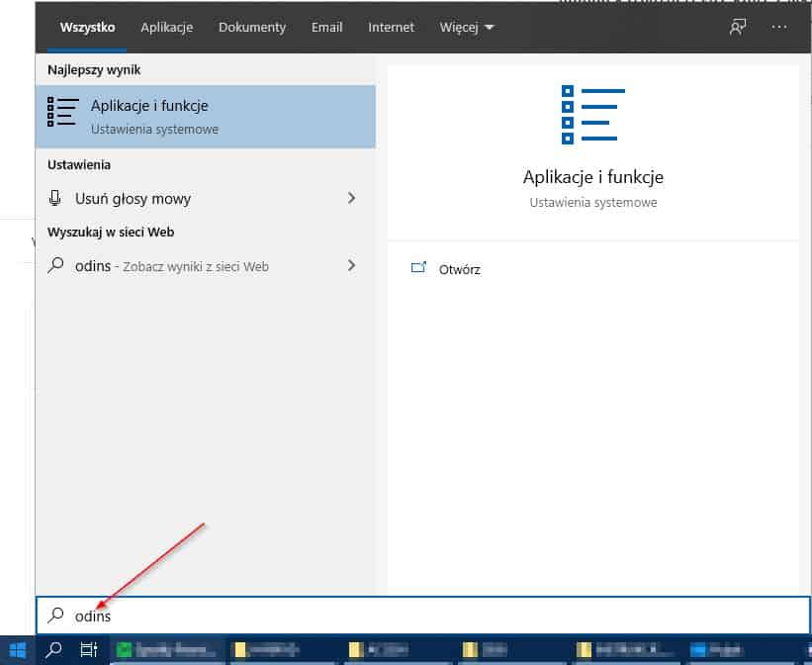Image resolution: width=812 pixels, height=665 pixels.
Task: Switch to the Dokumenty filter tab
Action: 251,28
